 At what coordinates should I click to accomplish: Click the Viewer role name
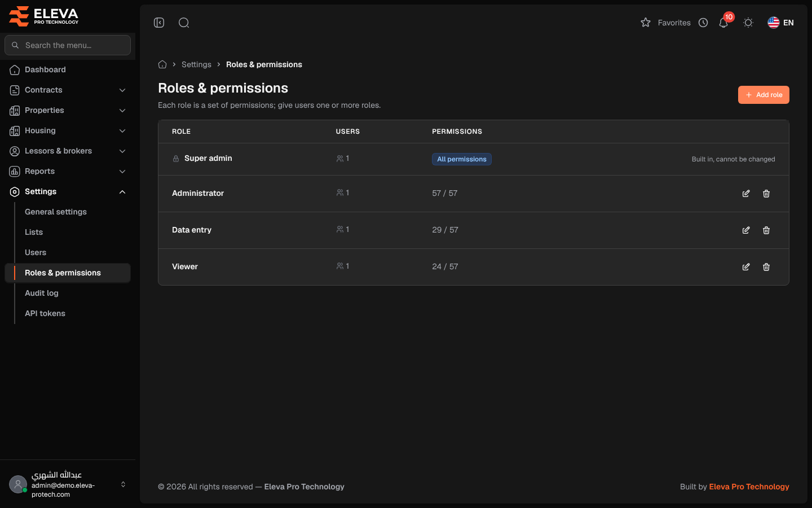pyautogui.click(x=185, y=266)
